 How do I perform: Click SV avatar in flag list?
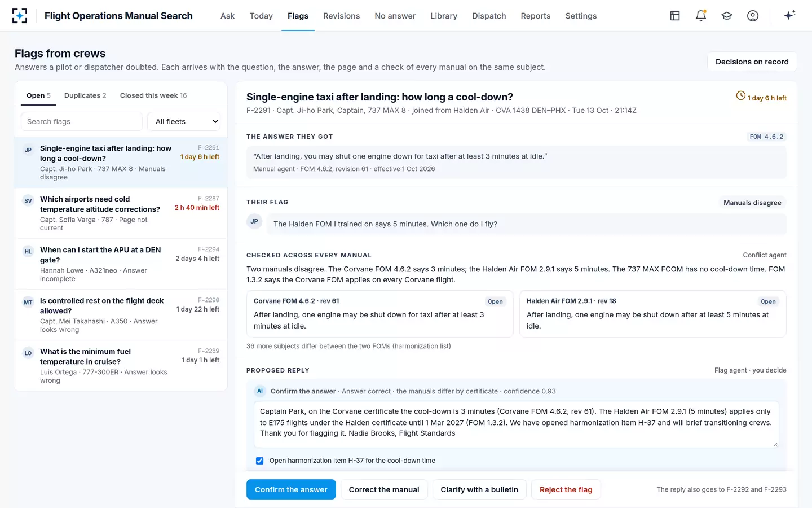point(28,200)
